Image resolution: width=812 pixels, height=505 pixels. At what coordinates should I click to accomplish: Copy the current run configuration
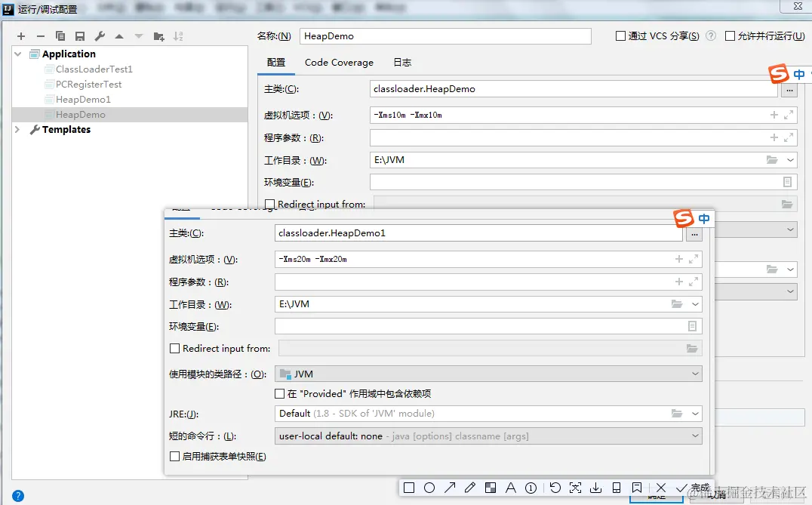pos(61,35)
